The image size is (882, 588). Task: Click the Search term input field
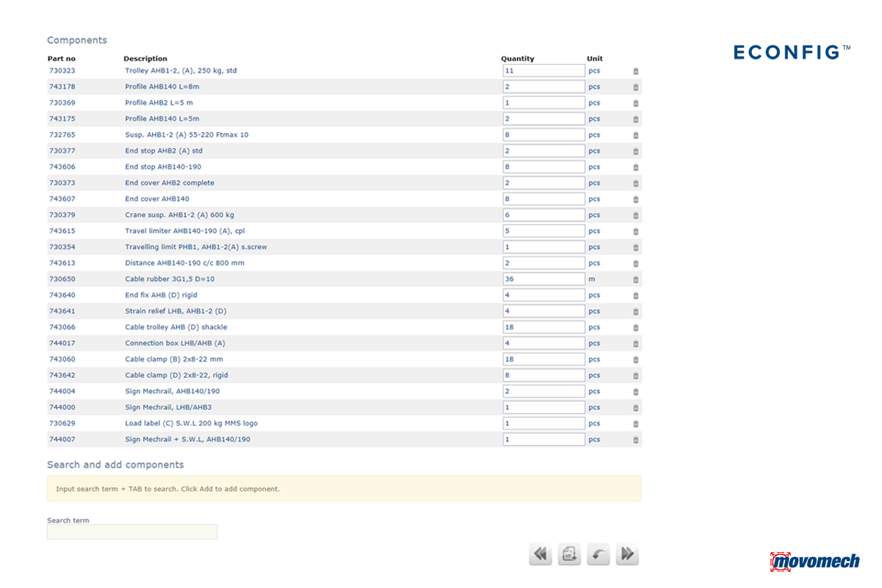[132, 531]
